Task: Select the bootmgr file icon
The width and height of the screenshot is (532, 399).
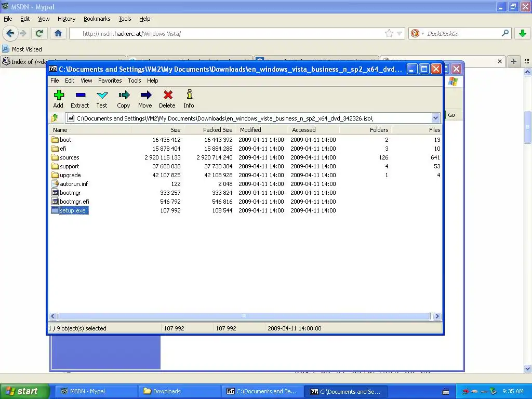Action: click(x=55, y=193)
